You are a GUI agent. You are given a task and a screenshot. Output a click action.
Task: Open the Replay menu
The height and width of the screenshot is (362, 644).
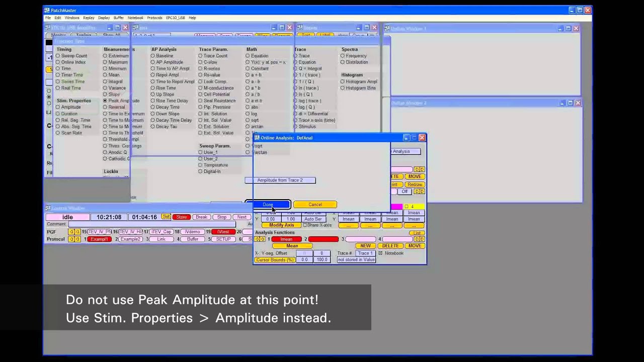[89, 18]
